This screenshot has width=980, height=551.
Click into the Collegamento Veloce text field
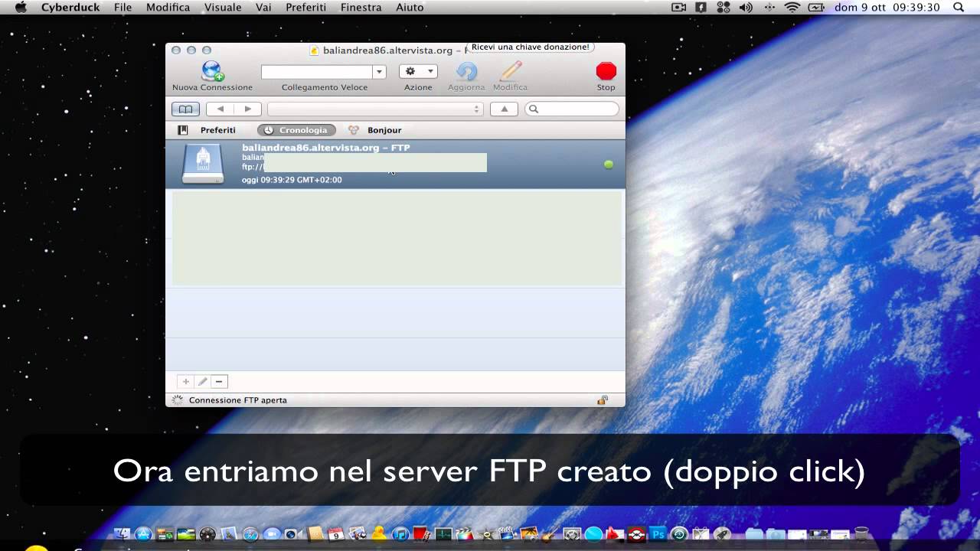pyautogui.click(x=317, y=72)
